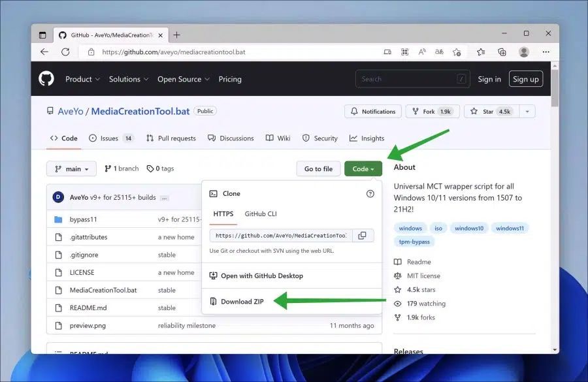Screen dimensions: 588x382
Task: Open the Star lists dropdown arrow
Action: click(527, 112)
